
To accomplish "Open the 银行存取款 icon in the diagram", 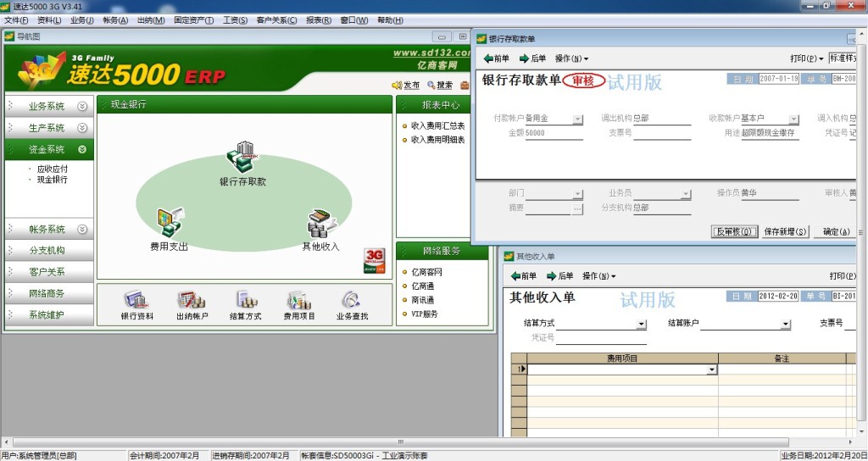I will (242, 157).
